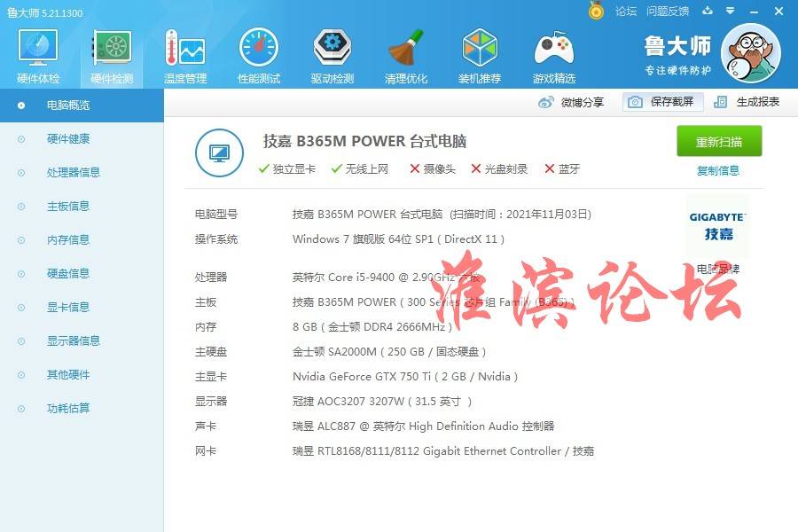Click the 电脑型号 value with scan date

point(442,215)
